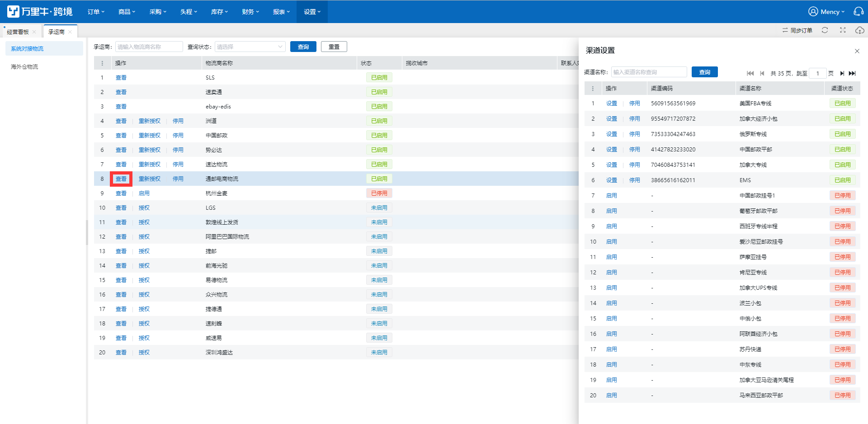The image size is (868, 424).
Task: Click 查看 for 速卖通
Action: [x=121, y=92]
